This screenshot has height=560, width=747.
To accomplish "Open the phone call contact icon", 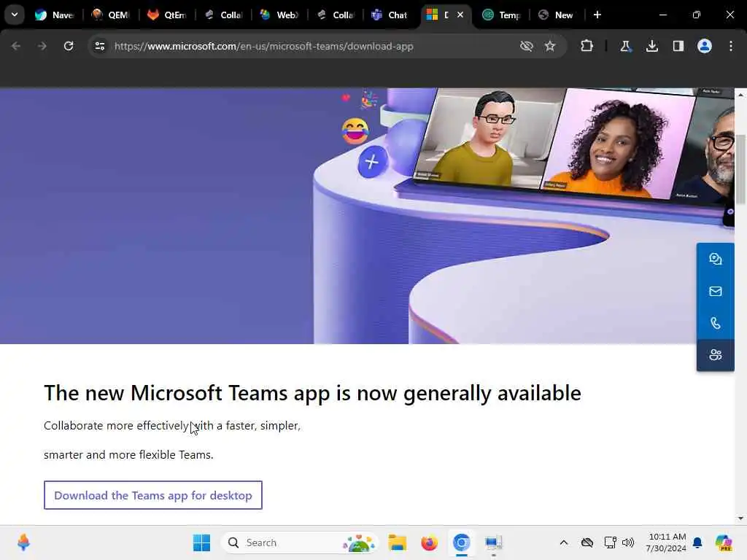I will pyautogui.click(x=715, y=323).
